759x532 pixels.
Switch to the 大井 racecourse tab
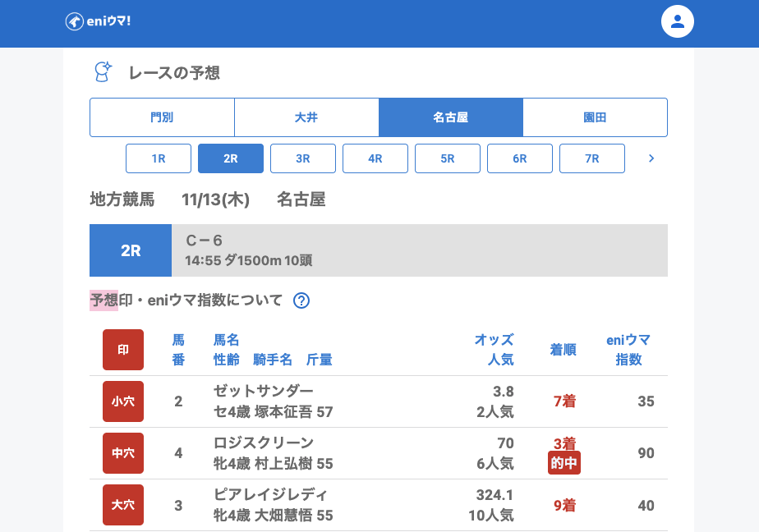[x=306, y=117]
